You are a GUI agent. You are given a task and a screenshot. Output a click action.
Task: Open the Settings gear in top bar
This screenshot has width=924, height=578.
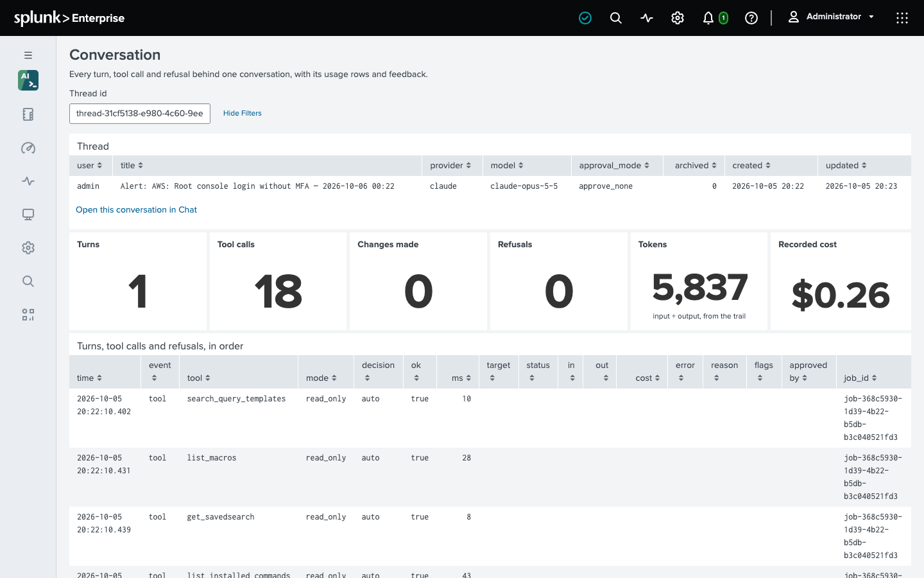pyautogui.click(x=678, y=18)
